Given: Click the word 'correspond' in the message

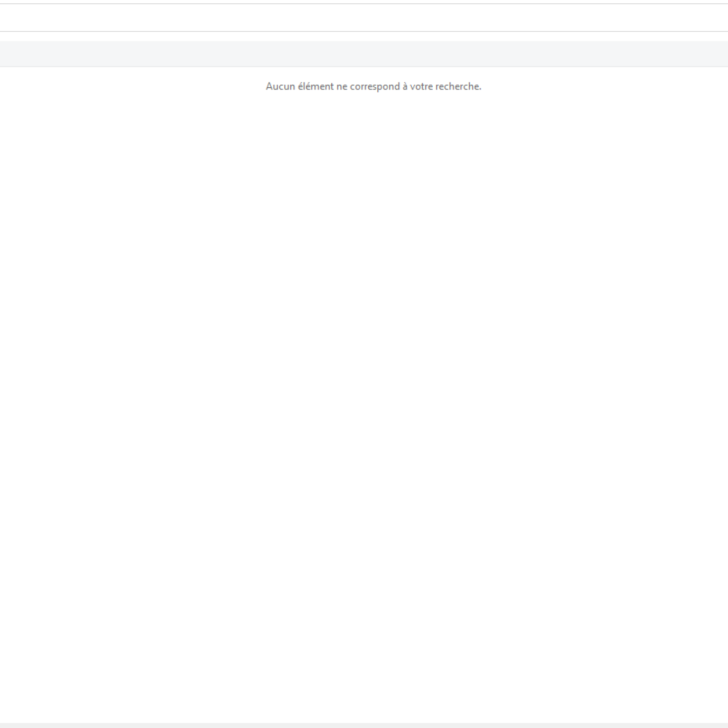Looking at the screenshot, I should (374, 86).
